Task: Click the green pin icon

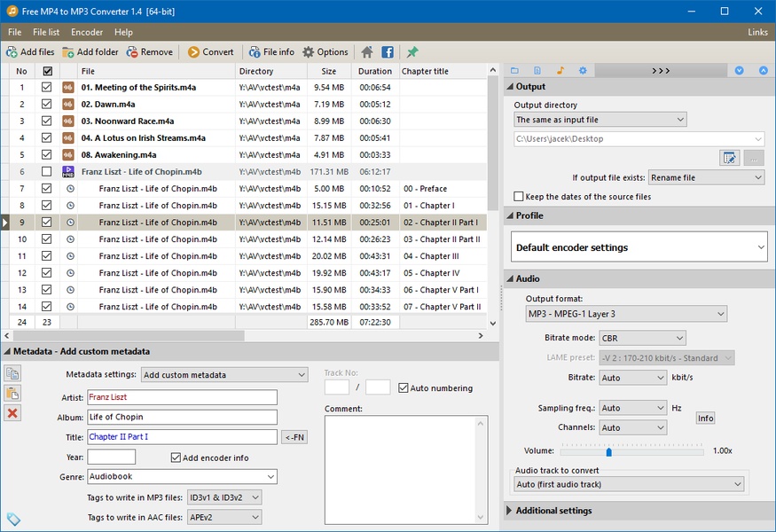Action: point(412,52)
